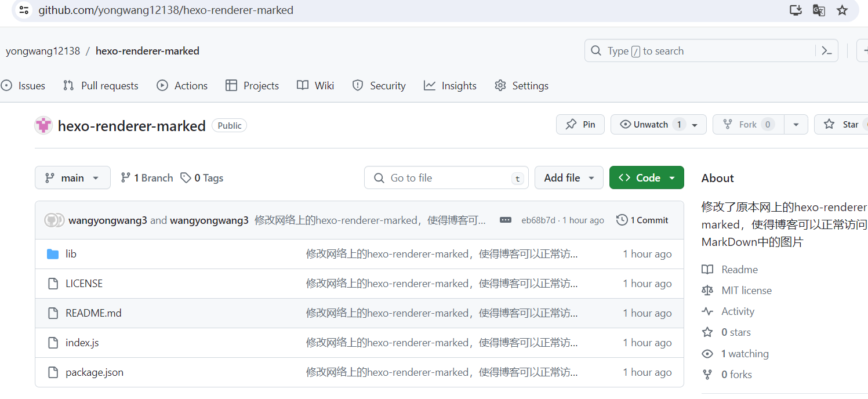This screenshot has height=399, width=868.
Task: Click the hexo-renderer-marked repository avatar
Action: [43, 125]
